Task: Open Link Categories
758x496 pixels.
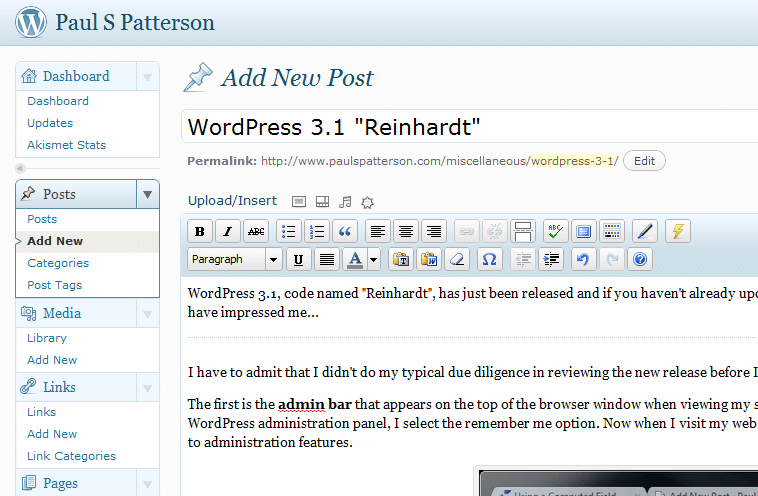Action: click(x=72, y=456)
